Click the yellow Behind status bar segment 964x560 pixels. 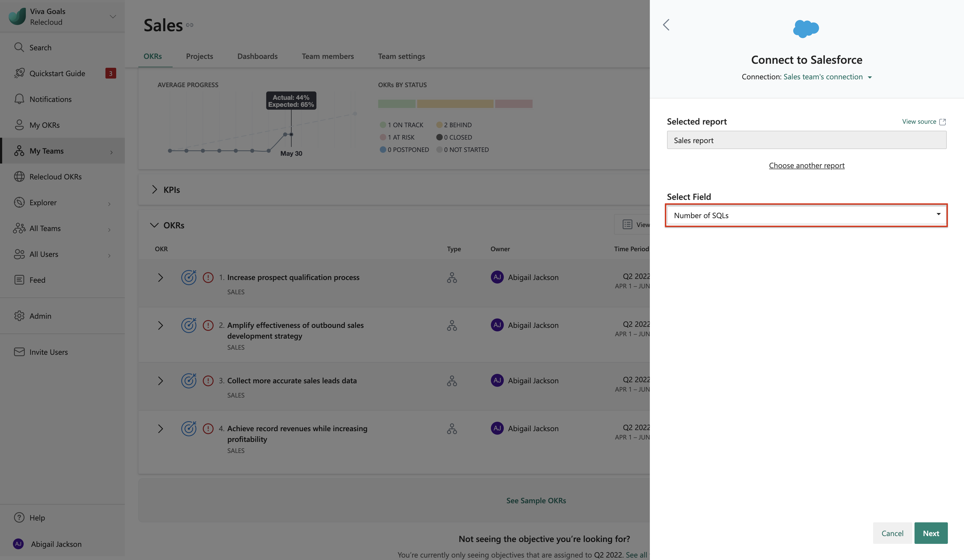coord(455,104)
